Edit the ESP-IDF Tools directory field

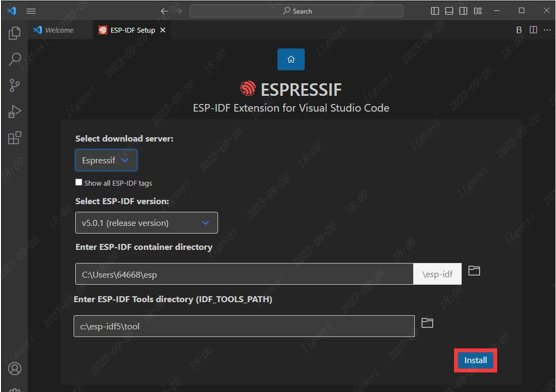point(244,326)
